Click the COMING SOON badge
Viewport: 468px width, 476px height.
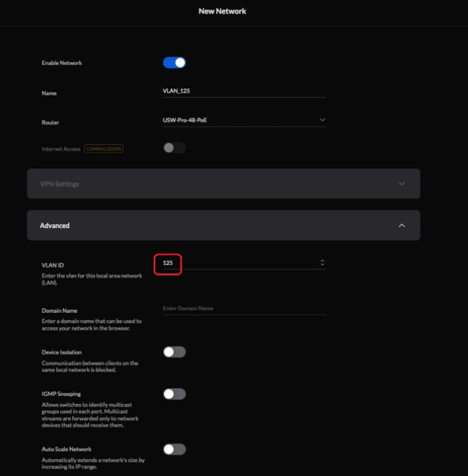(x=104, y=149)
